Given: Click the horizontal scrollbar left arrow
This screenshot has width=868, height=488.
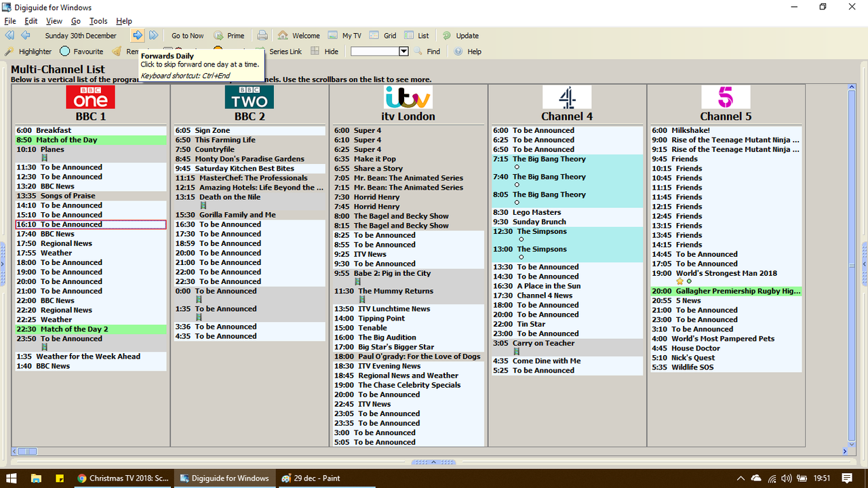Looking at the screenshot, I should (14, 451).
